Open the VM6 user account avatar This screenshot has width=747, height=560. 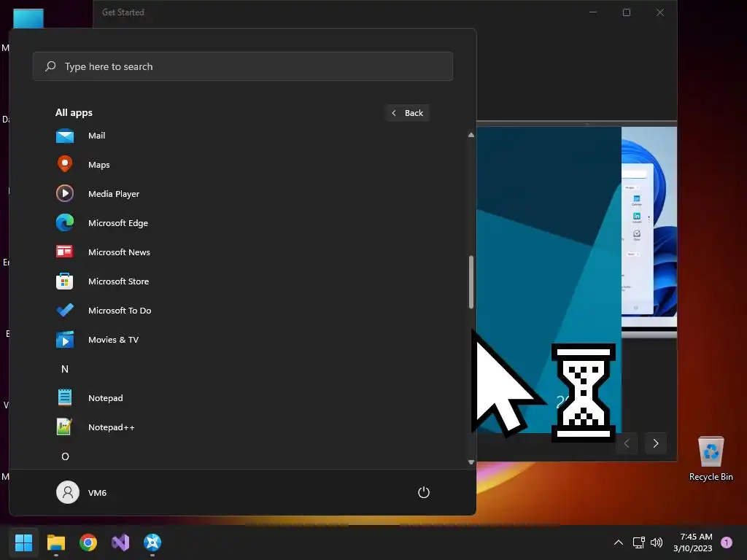click(x=68, y=492)
